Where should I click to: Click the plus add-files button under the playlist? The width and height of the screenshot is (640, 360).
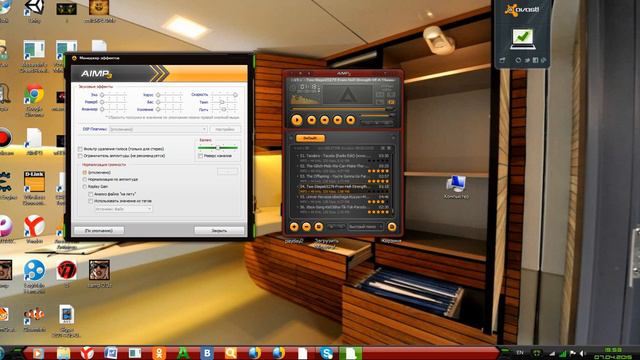294,227
